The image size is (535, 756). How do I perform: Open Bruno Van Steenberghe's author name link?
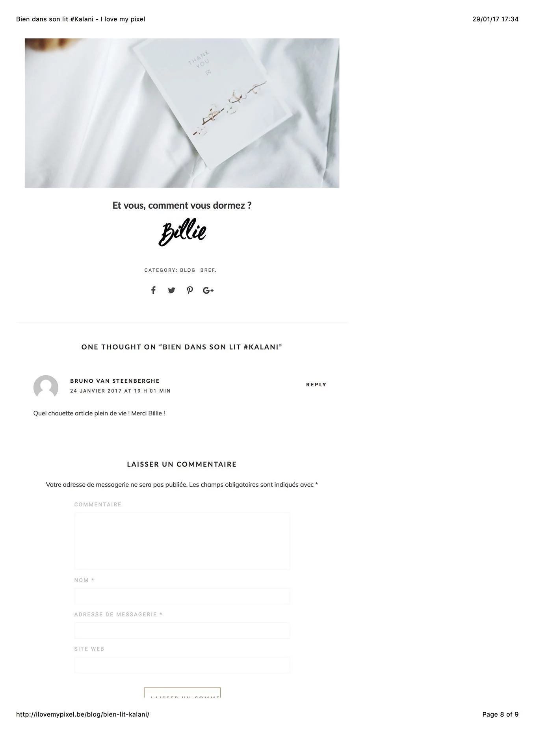[x=115, y=381]
